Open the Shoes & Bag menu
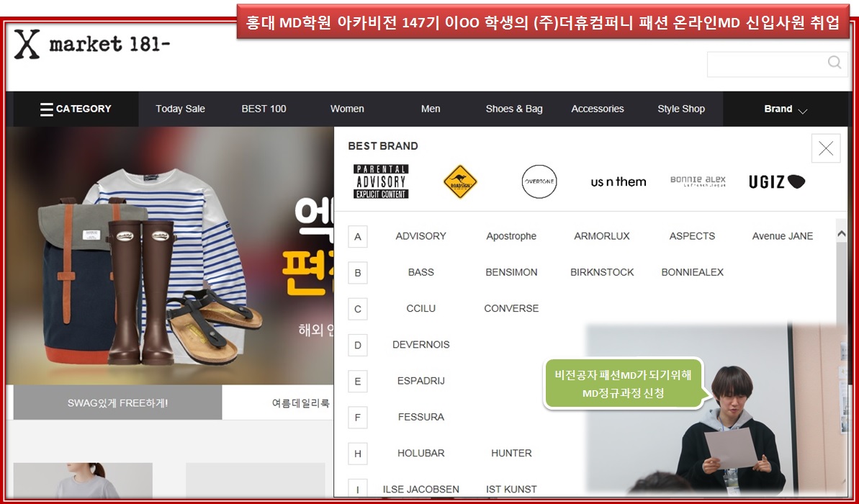Screen dimensions: 859x504 click(x=514, y=109)
